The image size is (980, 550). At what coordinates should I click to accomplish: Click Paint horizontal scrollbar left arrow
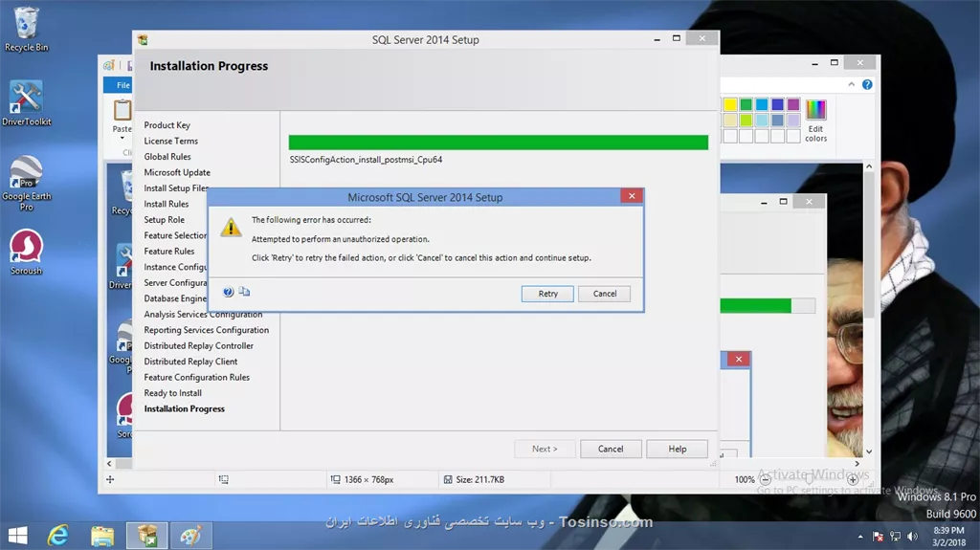[109, 464]
